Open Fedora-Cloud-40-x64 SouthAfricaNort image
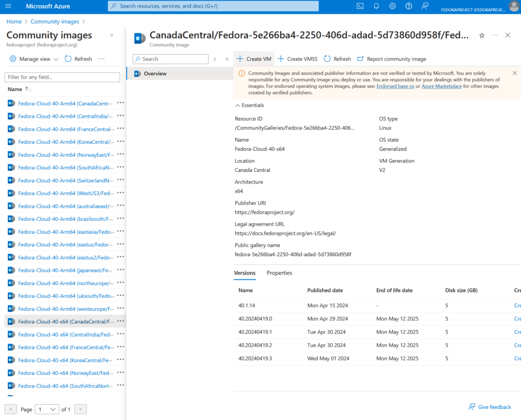This screenshot has height=420, width=521. [x=66, y=386]
